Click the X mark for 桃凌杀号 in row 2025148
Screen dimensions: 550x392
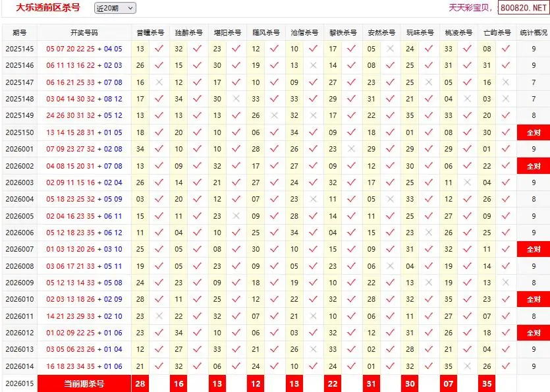pyautogui.click(x=467, y=99)
